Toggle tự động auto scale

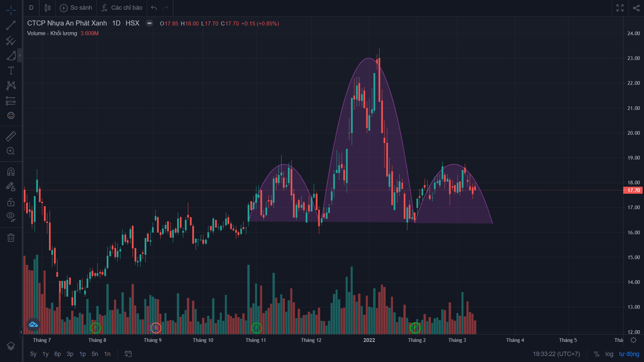[x=629, y=354]
